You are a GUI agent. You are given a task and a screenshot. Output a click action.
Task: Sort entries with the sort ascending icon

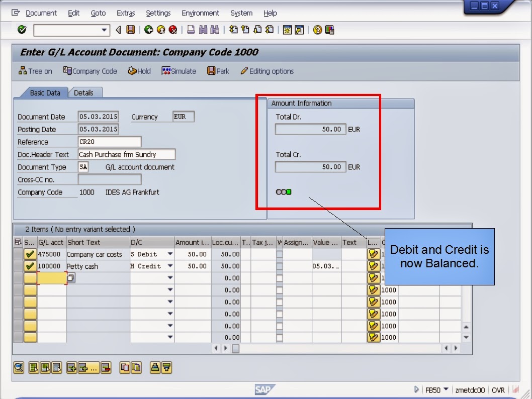tap(155, 368)
